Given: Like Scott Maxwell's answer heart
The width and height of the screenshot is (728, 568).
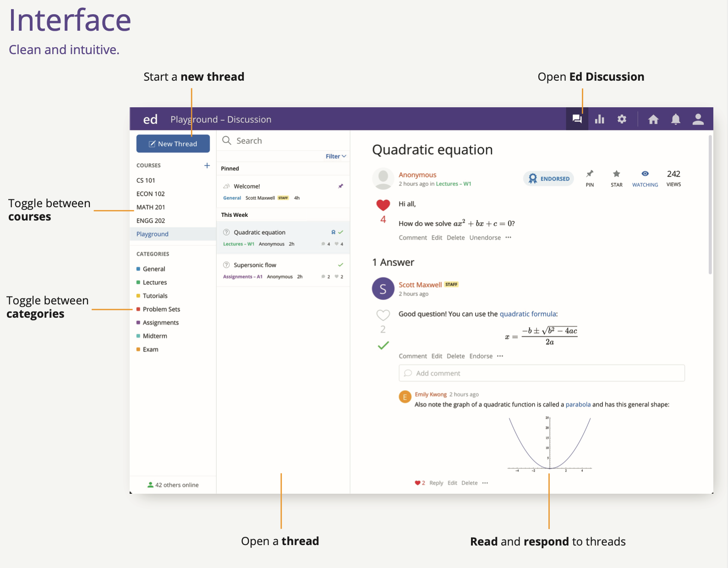Looking at the screenshot, I should [383, 315].
